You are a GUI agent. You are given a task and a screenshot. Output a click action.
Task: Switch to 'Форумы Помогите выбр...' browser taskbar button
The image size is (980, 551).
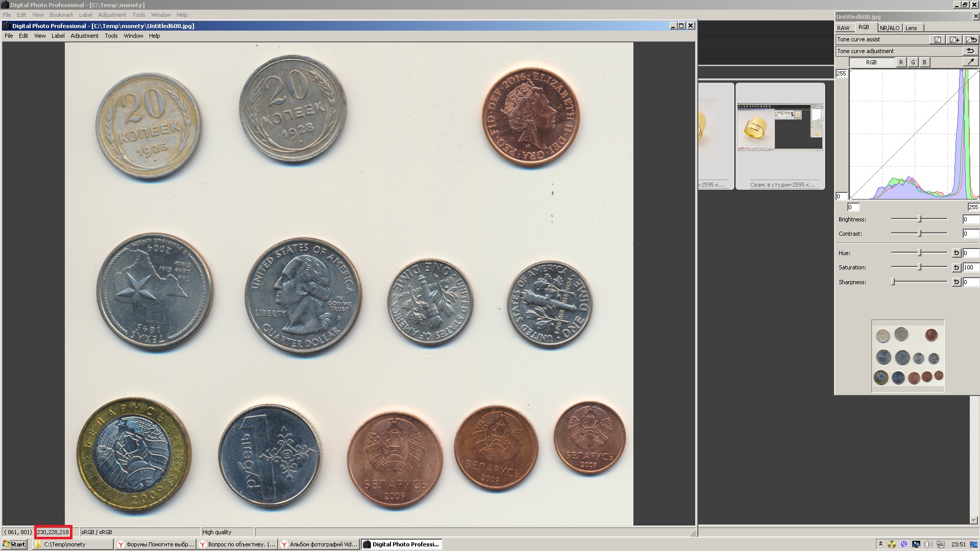(156, 544)
